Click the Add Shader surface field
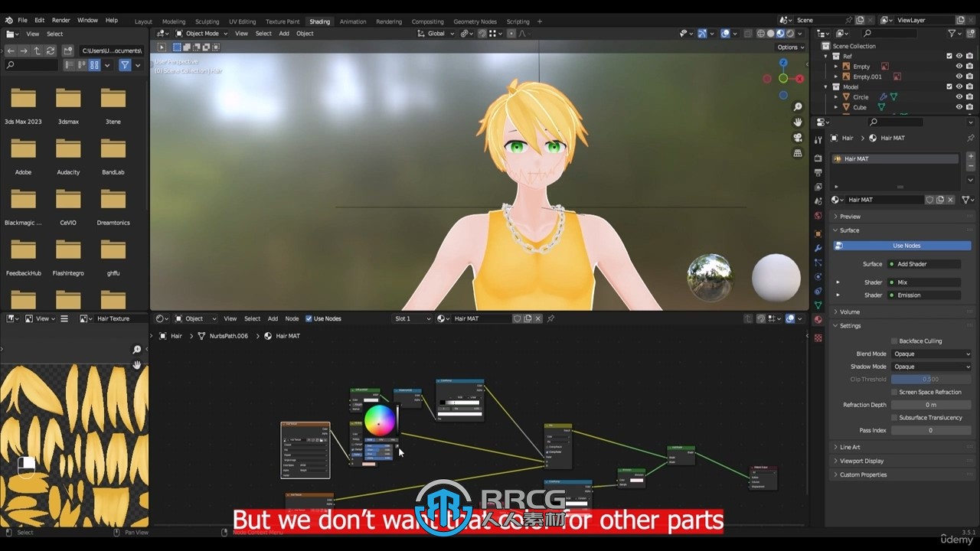 tap(924, 264)
